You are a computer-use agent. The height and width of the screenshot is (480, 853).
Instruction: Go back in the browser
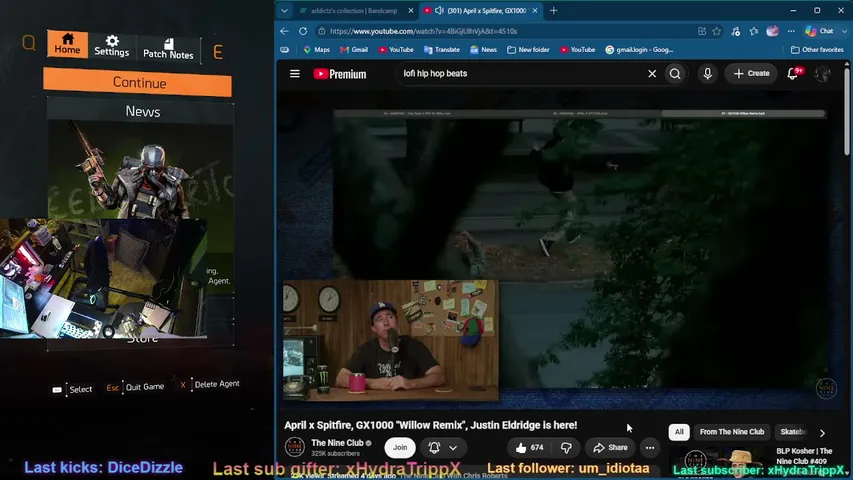(285, 31)
